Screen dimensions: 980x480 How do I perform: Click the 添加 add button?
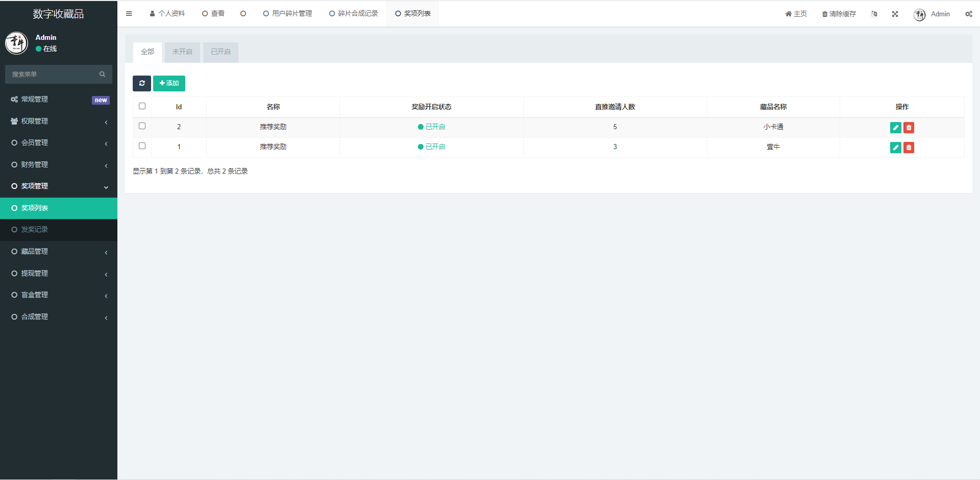click(169, 83)
